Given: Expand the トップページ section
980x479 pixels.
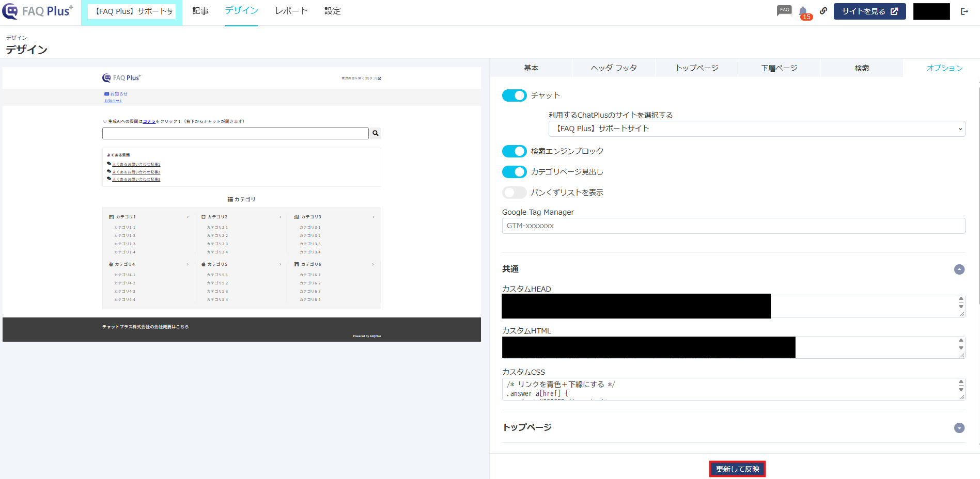Looking at the screenshot, I should point(959,428).
